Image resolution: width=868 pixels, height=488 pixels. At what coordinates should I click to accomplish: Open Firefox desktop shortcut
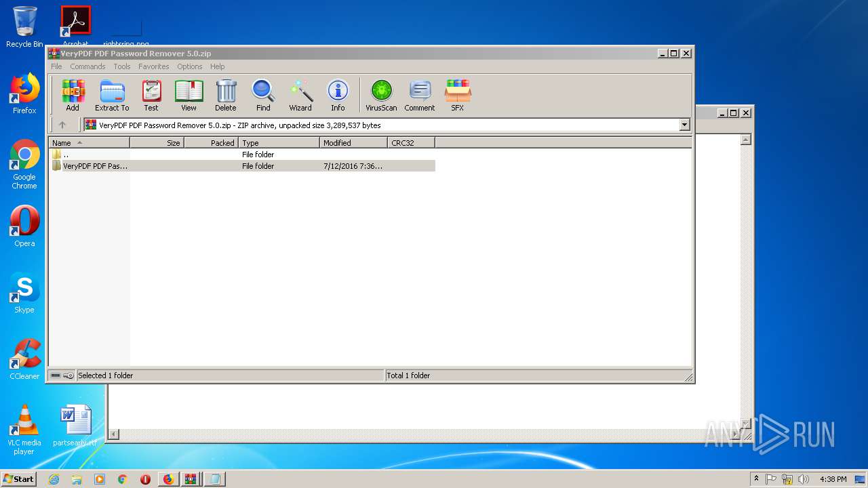pos(24,94)
